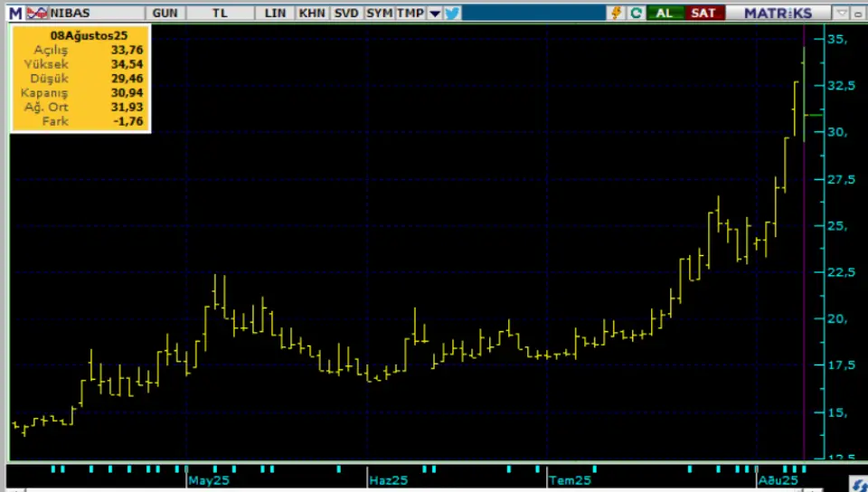Click the 27,5 price axis label

842,179
